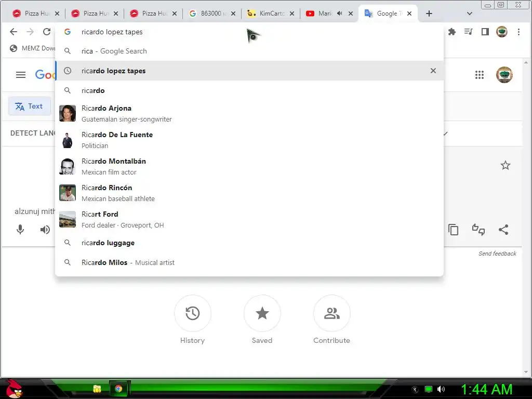The width and height of the screenshot is (532, 399).
Task: Select the 'ricardo lopez tapes' history suggestion
Action: [x=249, y=71]
